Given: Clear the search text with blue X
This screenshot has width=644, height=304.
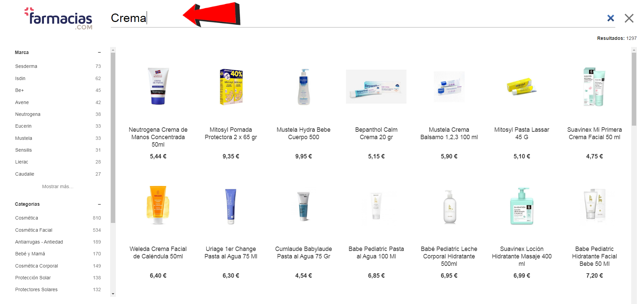Looking at the screenshot, I should point(610,18).
